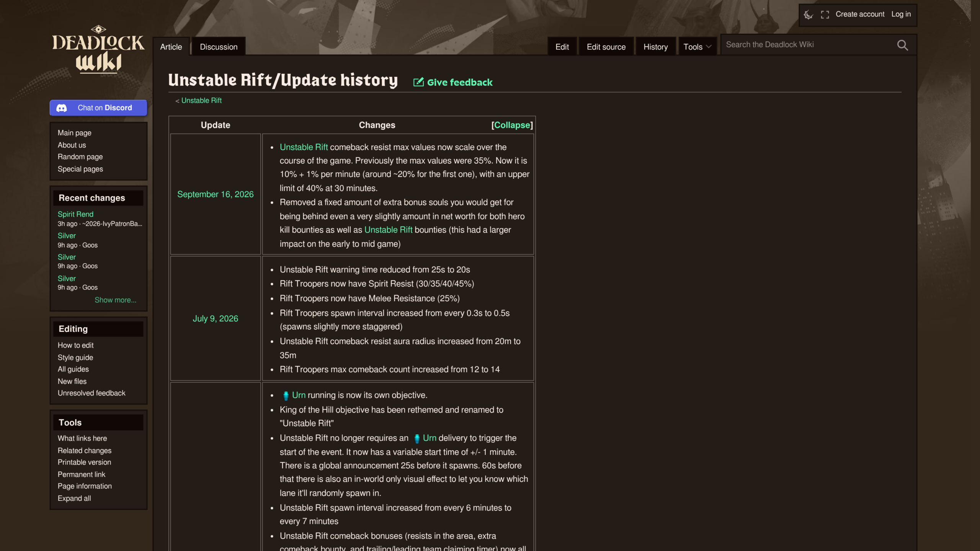Click 'Unstable Rift warning time reduced' text
Image resolution: width=980 pixels, height=551 pixels.
tap(375, 270)
